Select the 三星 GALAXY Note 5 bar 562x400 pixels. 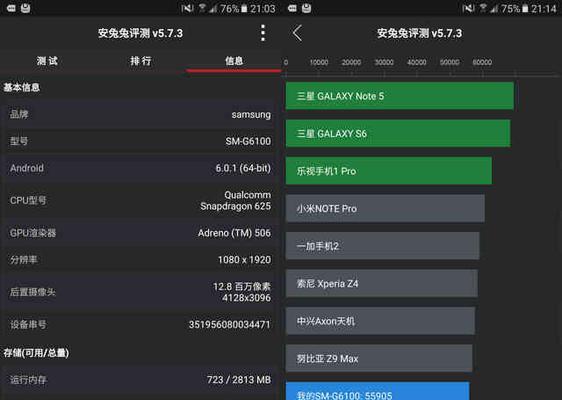tap(400, 96)
